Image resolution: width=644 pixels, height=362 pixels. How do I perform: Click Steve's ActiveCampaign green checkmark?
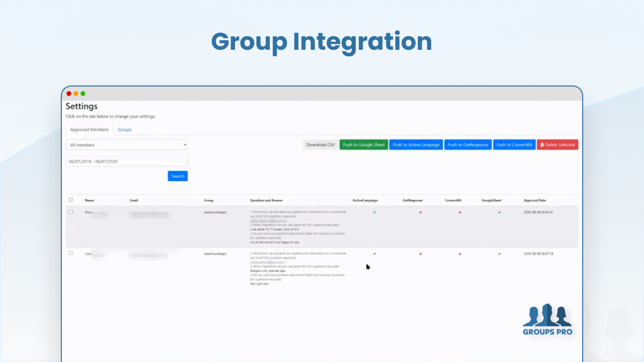(x=374, y=212)
